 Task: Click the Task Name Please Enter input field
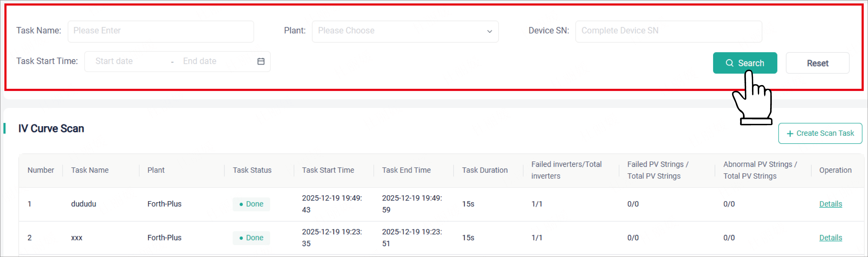pyautogui.click(x=161, y=31)
